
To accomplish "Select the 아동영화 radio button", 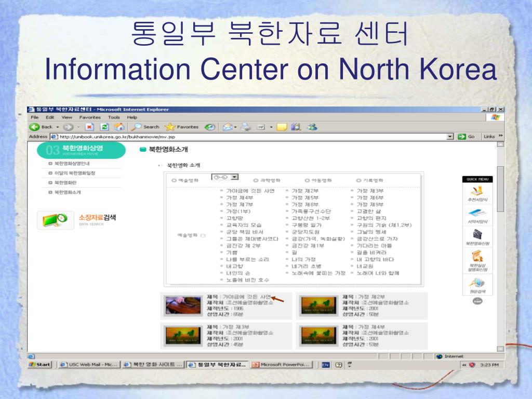I will [307, 180].
